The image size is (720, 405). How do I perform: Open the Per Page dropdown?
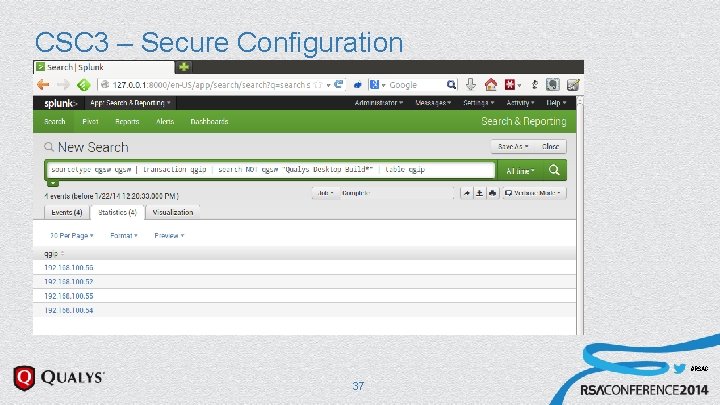click(72, 236)
